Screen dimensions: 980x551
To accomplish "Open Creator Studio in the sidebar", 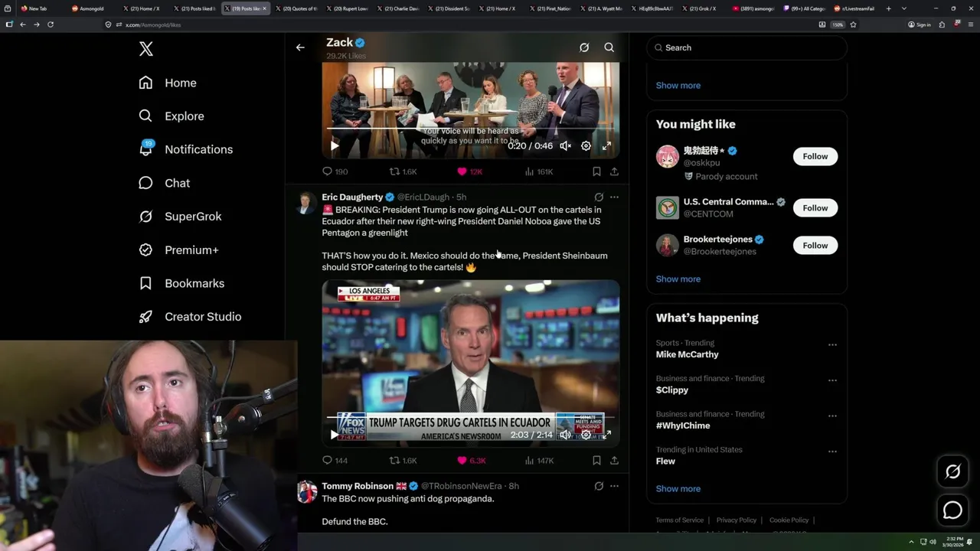I will point(190,317).
